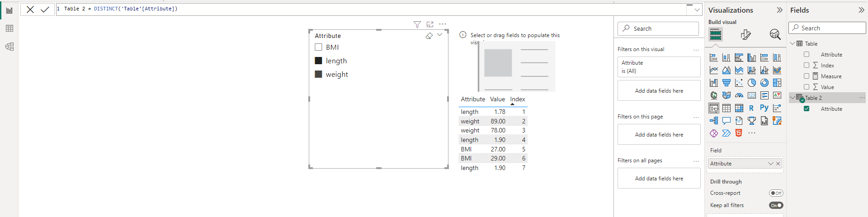
Task: Select the card visual
Action: point(752,95)
